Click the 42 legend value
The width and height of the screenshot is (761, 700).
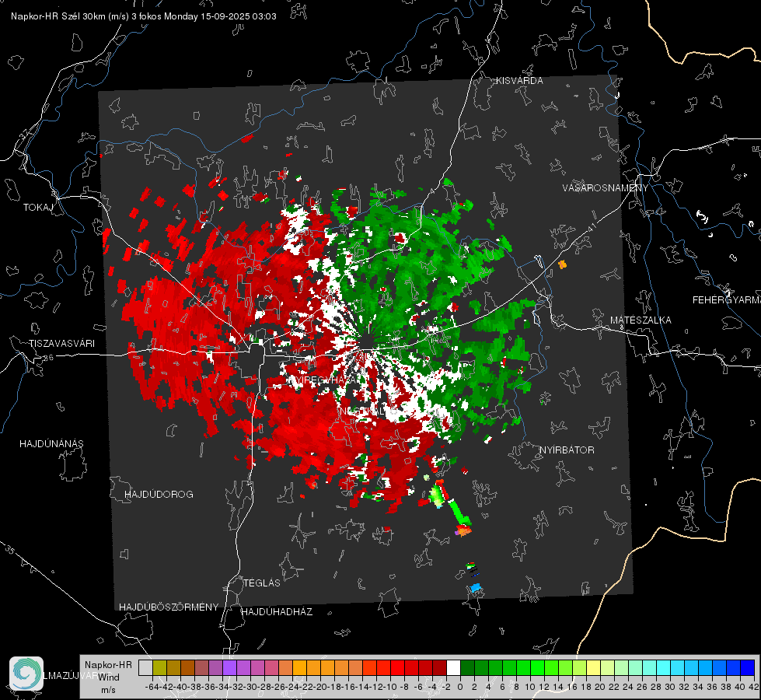click(754, 687)
